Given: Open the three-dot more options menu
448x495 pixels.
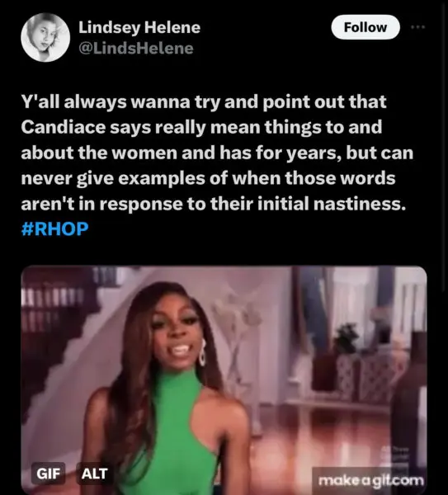Looking at the screenshot, I should (418, 27).
